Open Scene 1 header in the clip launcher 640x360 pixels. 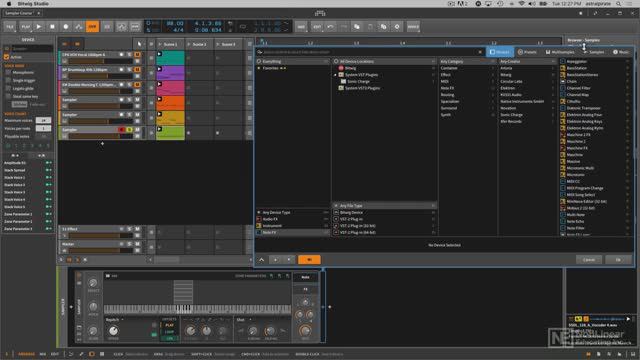[170, 44]
